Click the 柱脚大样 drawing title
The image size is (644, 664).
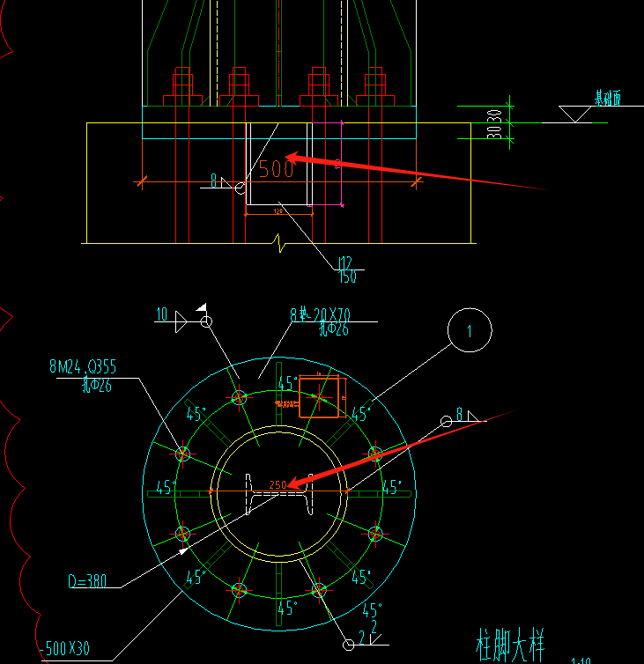tap(510, 645)
